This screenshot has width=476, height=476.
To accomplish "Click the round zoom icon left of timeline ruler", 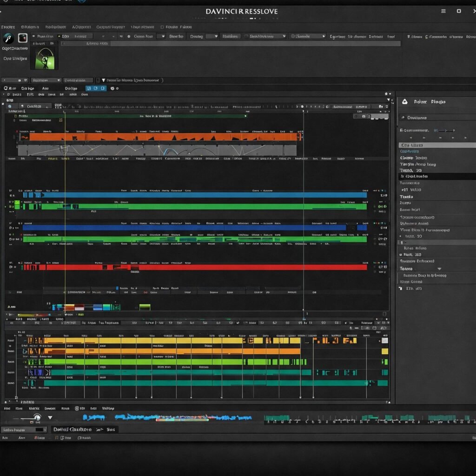I will [x=10, y=106].
